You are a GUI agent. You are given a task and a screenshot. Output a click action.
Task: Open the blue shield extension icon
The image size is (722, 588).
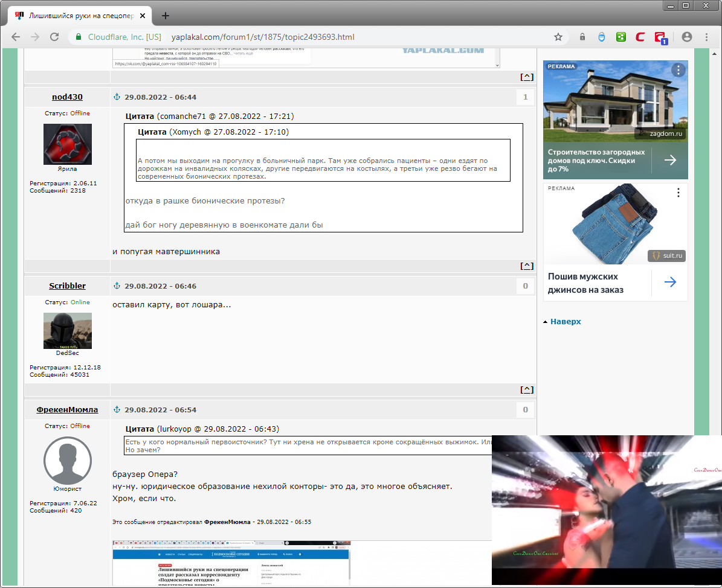pyautogui.click(x=601, y=37)
